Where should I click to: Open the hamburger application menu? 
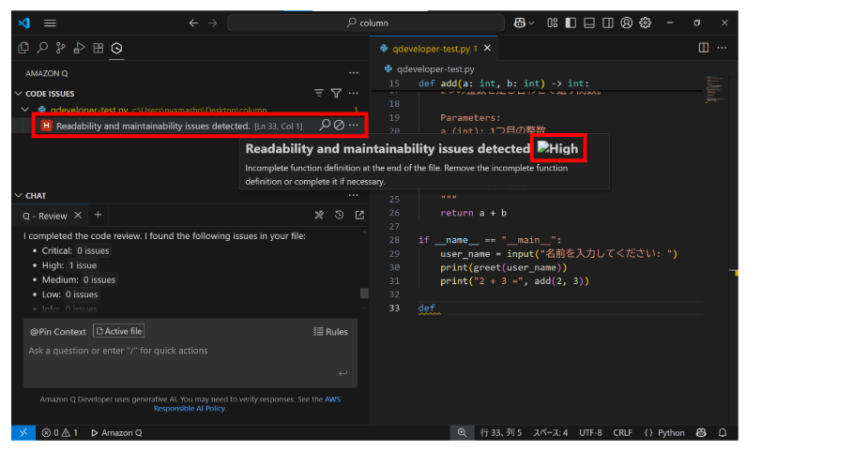(x=50, y=23)
